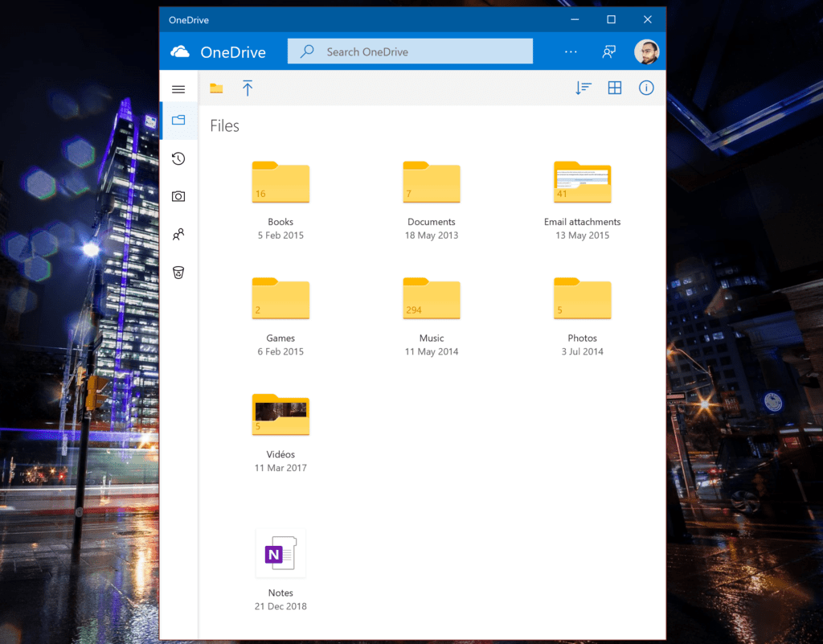This screenshot has width=823, height=644.
Task: Open the Vidéos folder
Action: click(280, 415)
